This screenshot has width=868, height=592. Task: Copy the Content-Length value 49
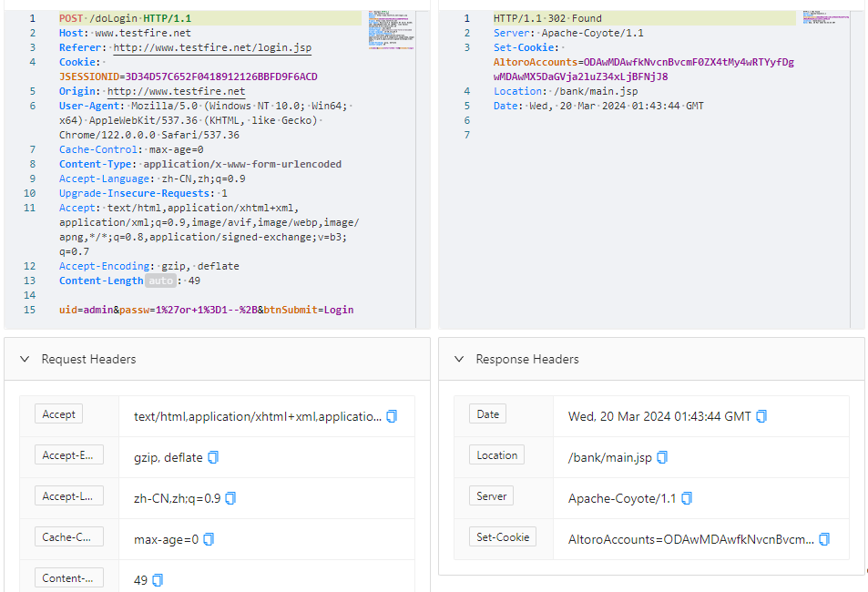click(158, 580)
